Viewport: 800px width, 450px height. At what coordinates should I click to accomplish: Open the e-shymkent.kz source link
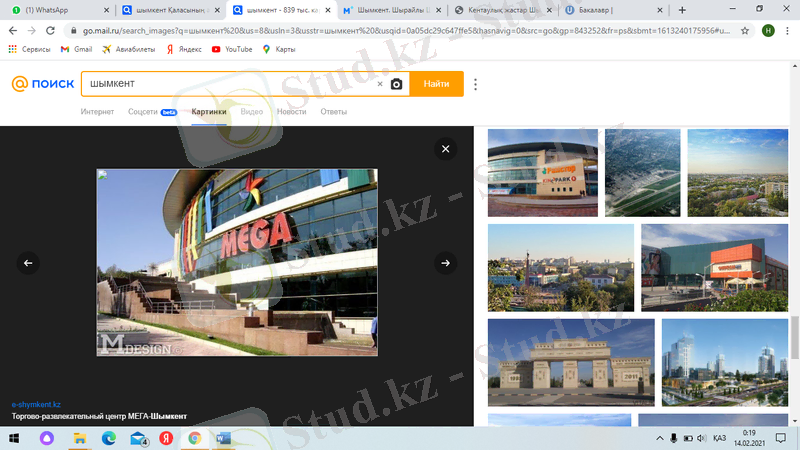(36, 403)
